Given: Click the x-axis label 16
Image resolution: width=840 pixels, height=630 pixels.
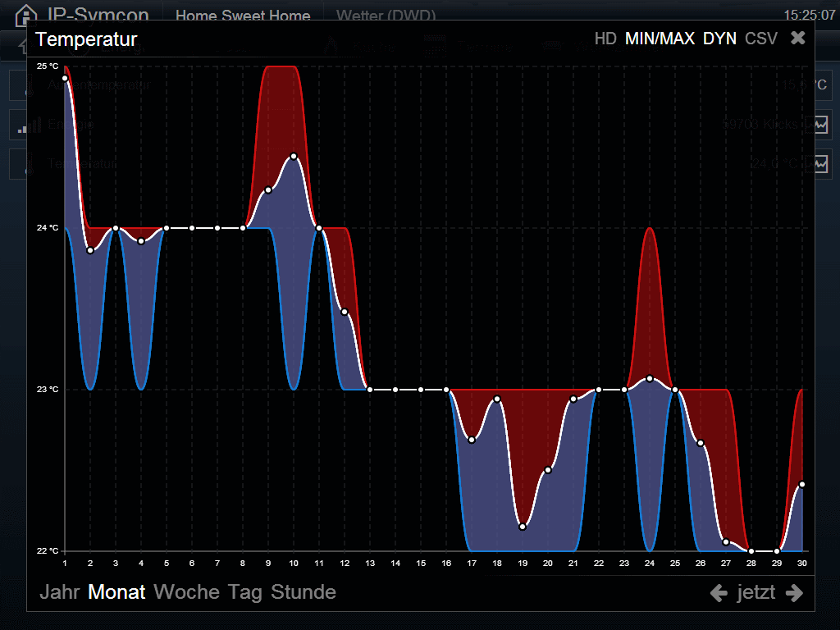Looking at the screenshot, I should pos(446,563).
